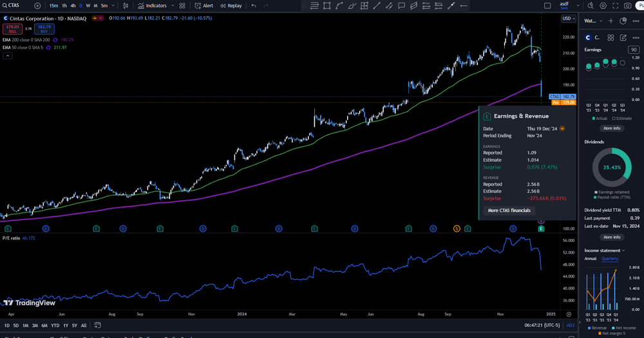Image resolution: width=644 pixels, height=338 pixels.
Task: Open the symbol details grid icon
Action: 611,37
